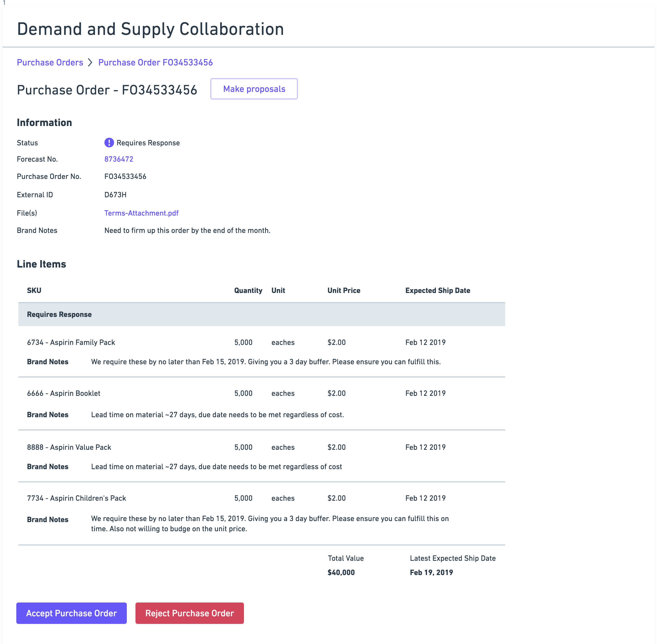The height and width of the screenshot is (644, 657).
Task: Click the Forecast No. field label
Action: click(x=37, y=159)
